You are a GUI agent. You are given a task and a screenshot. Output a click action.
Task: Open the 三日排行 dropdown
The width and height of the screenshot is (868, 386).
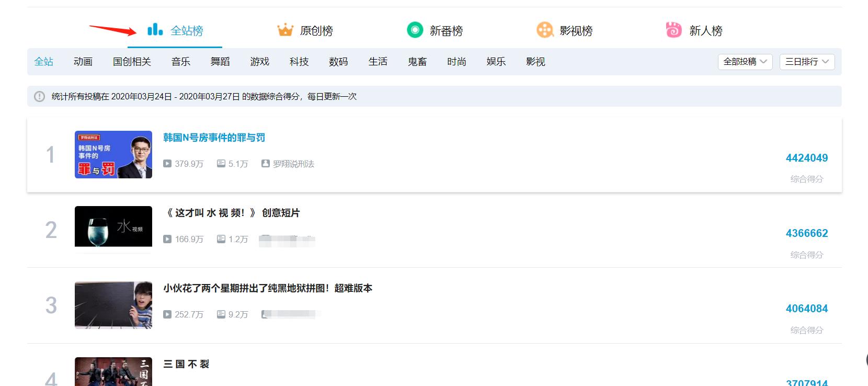(x=807, y=62)
